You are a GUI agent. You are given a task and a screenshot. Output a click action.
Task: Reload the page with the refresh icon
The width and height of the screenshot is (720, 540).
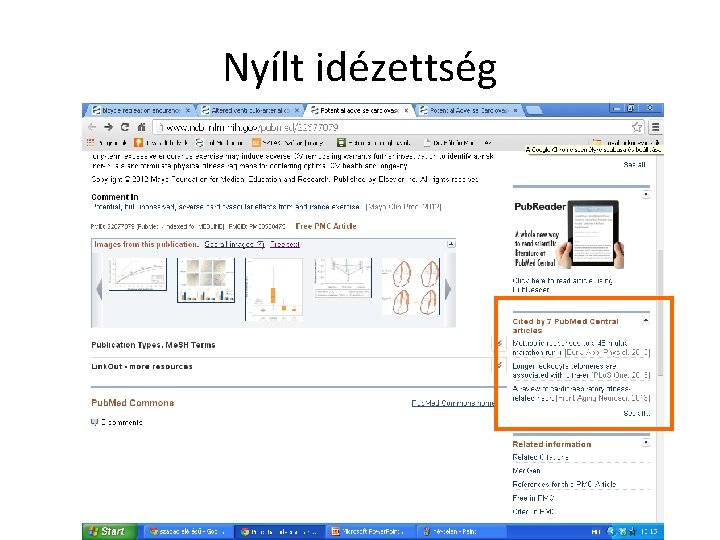[125, 127]
